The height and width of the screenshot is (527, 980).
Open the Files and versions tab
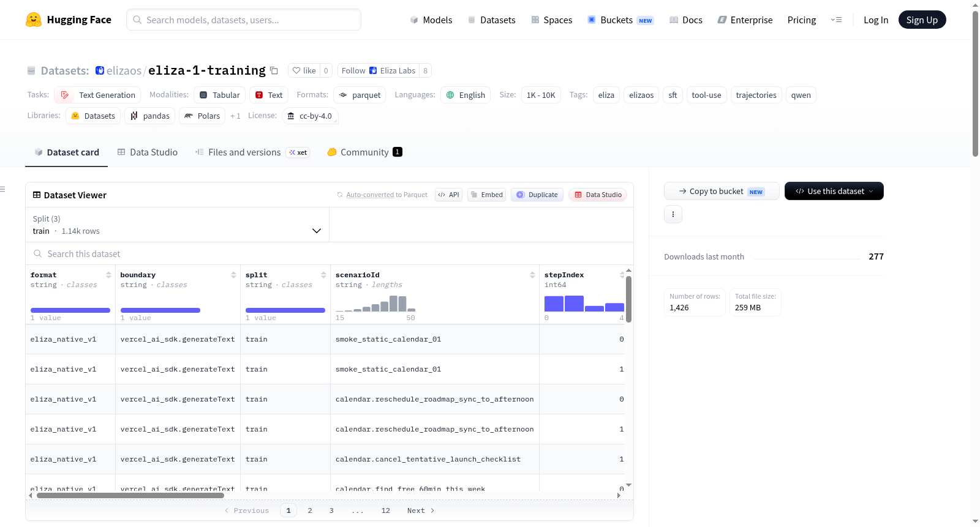[x=252, y=152]
